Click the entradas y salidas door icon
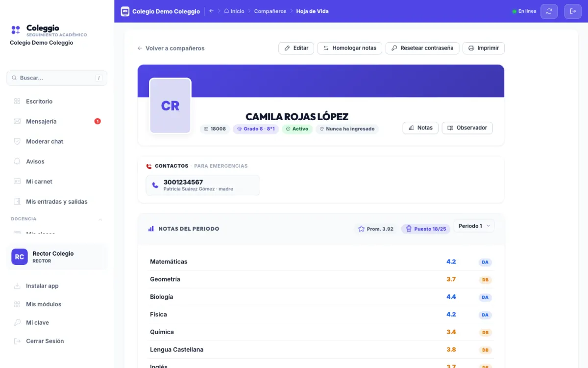Screen dimensions: 588x368 click(17, 202)
